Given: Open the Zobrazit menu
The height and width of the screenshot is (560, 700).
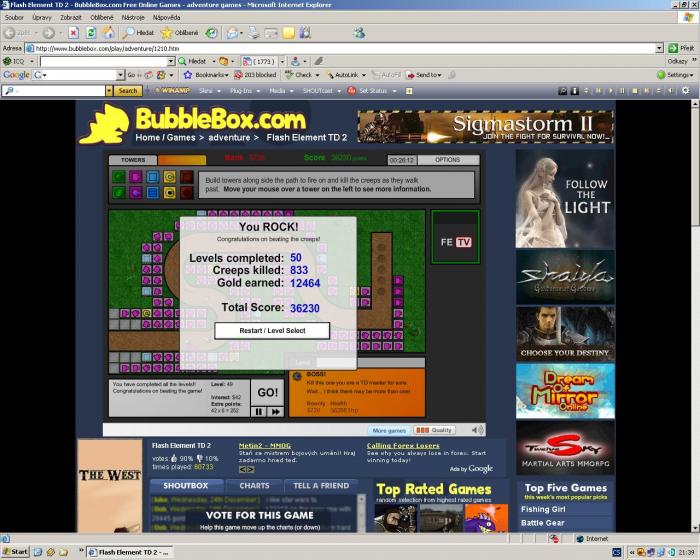Looking at the screenshot, I should coord(71,17).
